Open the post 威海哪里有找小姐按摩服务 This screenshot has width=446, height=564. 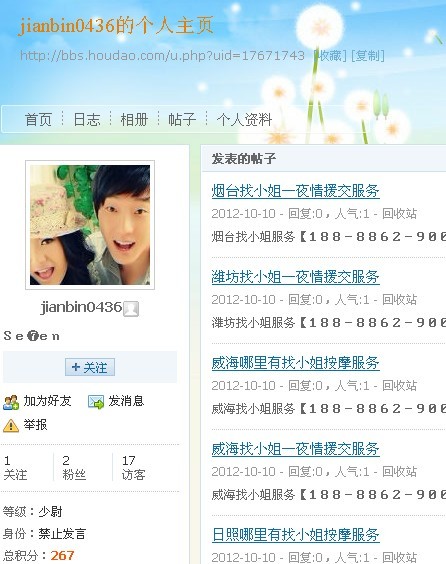pos(296,363)
